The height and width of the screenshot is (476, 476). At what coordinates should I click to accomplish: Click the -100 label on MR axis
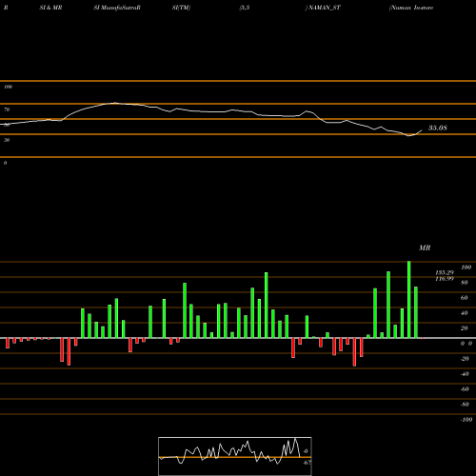[x=466, y=420]
